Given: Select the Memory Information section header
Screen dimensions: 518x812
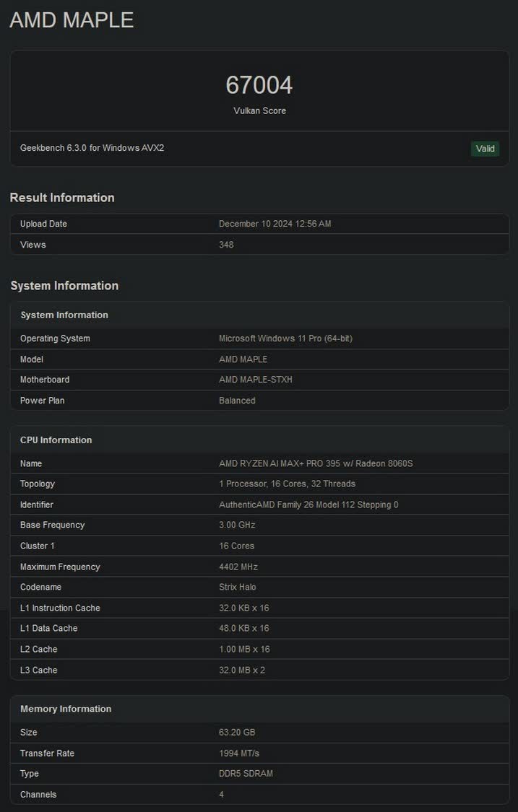Looking at the screenshot, I should [x=66, y=709].
